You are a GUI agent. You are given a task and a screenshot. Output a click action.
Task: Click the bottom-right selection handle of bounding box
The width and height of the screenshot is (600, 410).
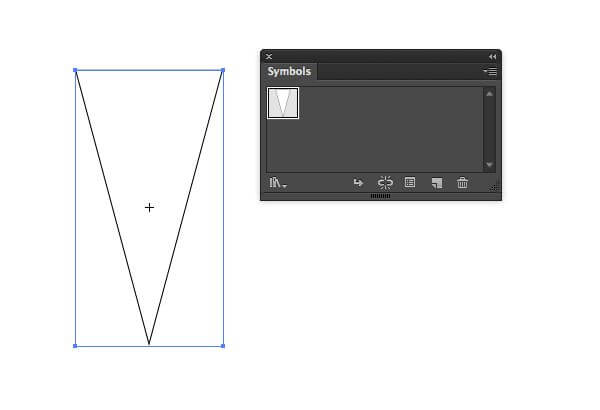click(x=223, y=346)
